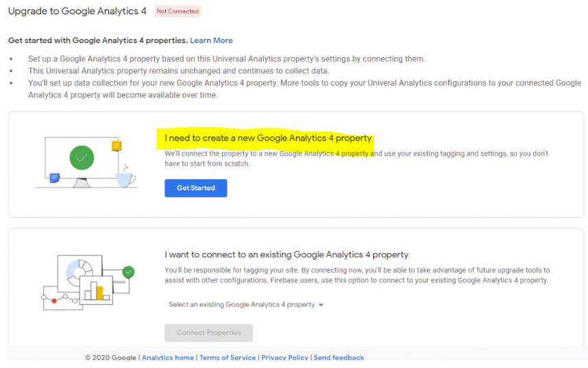Click 'I want to connect to an existing Google Analytics 4 property' heading

click(x=286, y=254)
